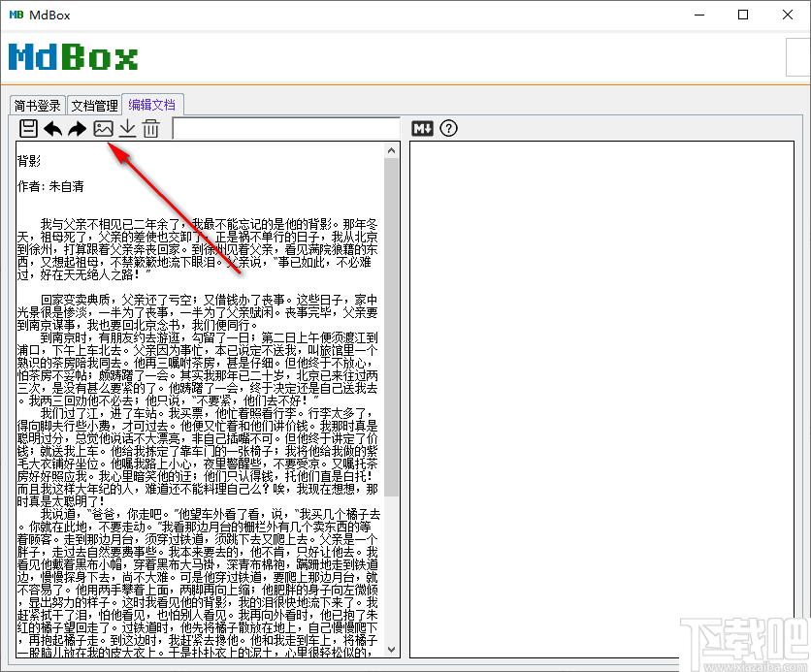Insert an image using the picture icon

103,128
